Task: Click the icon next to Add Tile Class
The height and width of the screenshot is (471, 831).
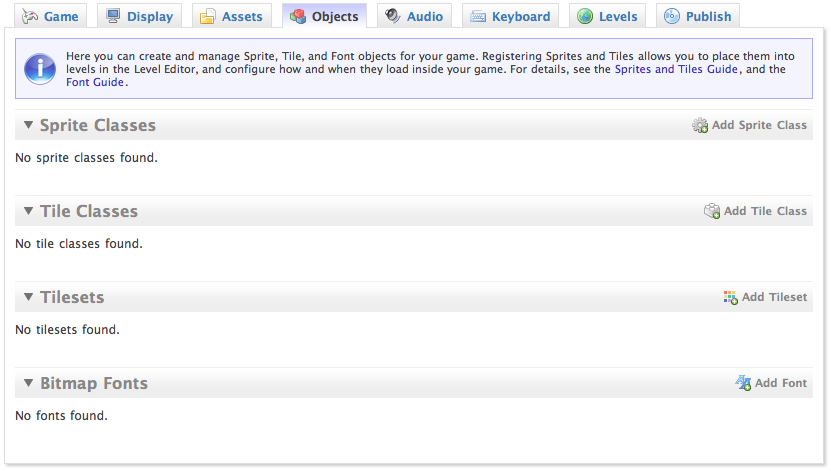Action: [x=712, y=211]
